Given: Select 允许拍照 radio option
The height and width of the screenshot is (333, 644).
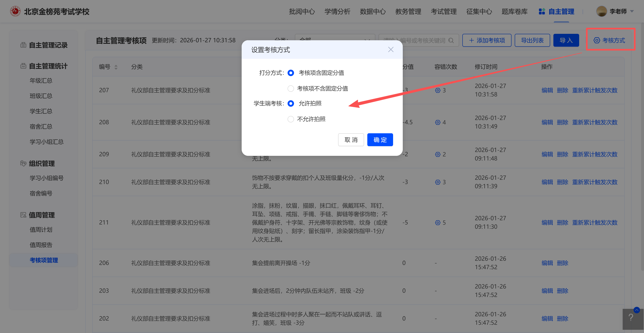Looking at the screenshot, I should tap(291, 103).
